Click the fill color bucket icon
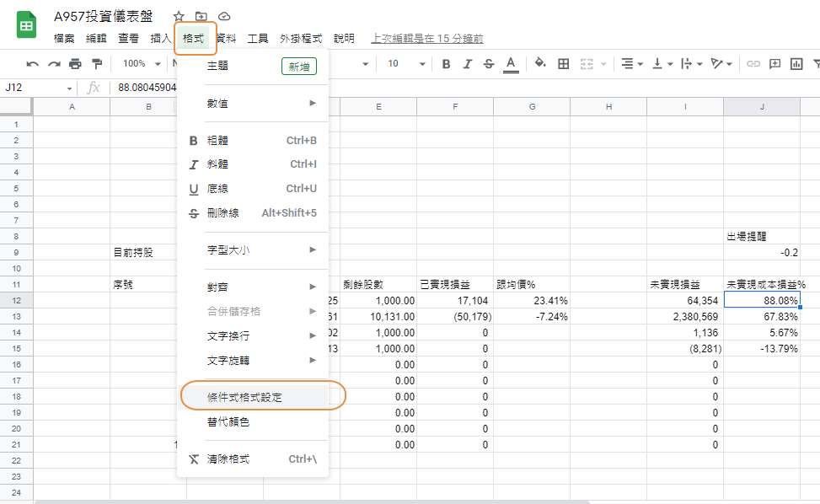The width and height of the screenshot is (820, 504). pos(540,64)
